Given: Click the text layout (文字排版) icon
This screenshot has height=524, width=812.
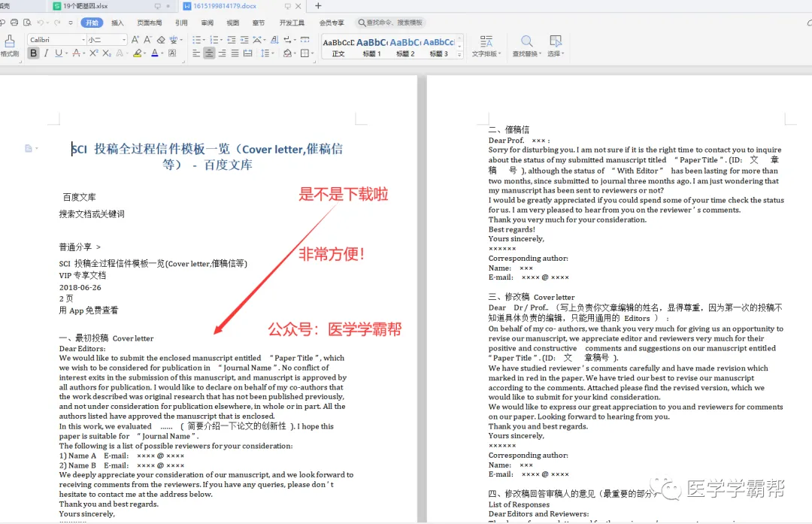Looking at the screenshot, I should tap(486, 41).
